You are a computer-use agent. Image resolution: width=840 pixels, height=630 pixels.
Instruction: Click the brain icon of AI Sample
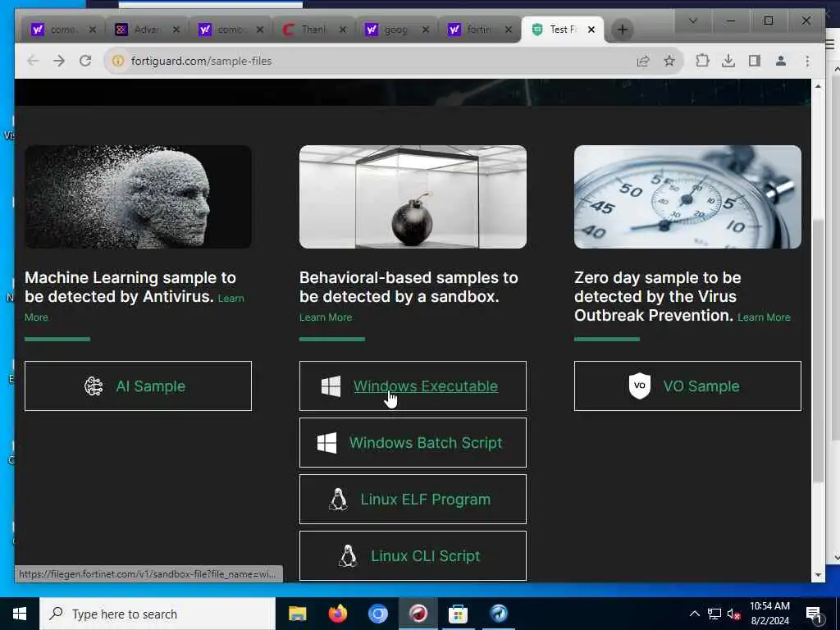(94, 386)
